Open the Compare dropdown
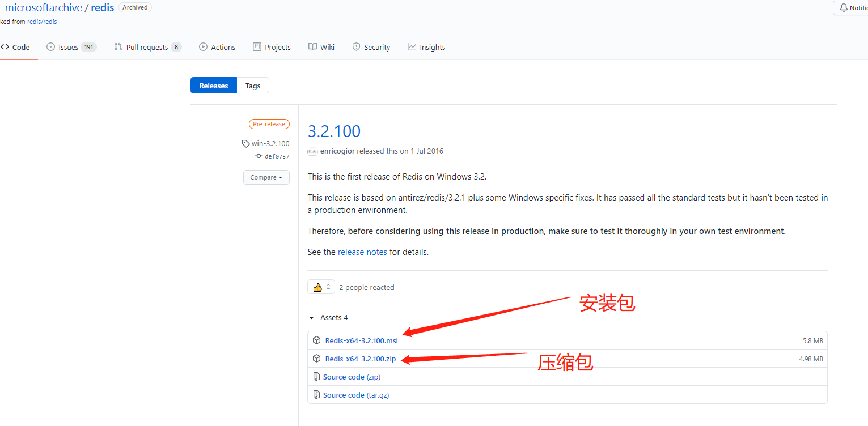 [266, 177]
